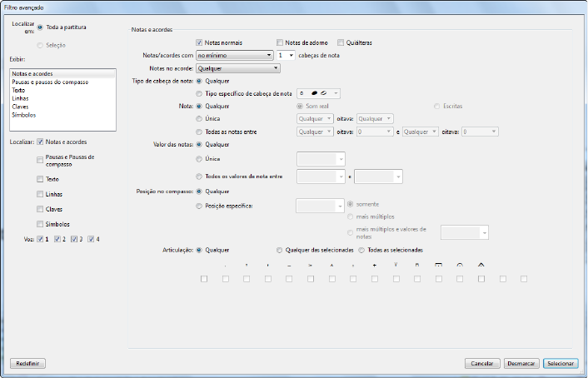This screenshot has height=378, width=588.
Task: Select 'Qualquer' for Posição no compasso
Action: [199, 191]
